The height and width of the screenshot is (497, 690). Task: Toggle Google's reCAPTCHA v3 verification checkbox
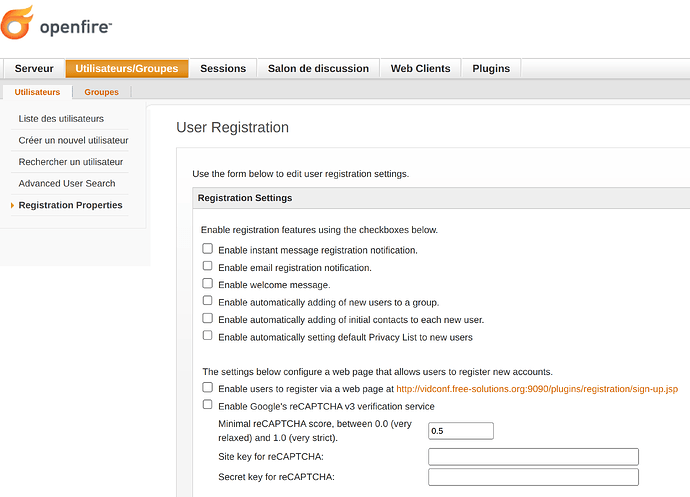(207, 405)
